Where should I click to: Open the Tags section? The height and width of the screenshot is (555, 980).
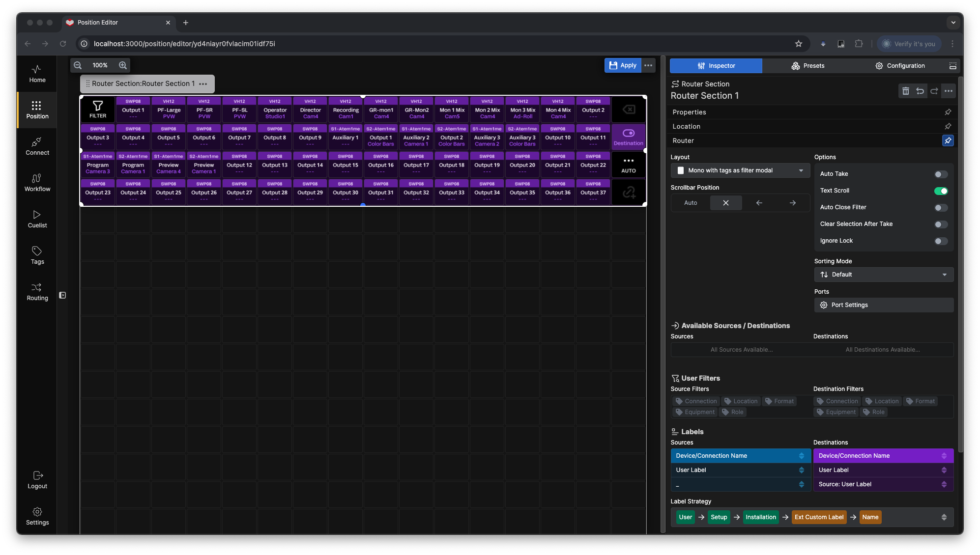point(37,255)
